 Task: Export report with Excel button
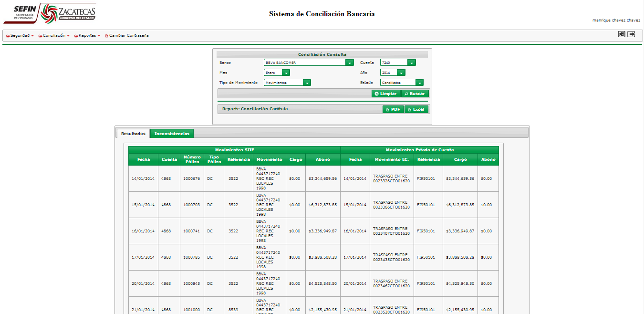[416, 109]
